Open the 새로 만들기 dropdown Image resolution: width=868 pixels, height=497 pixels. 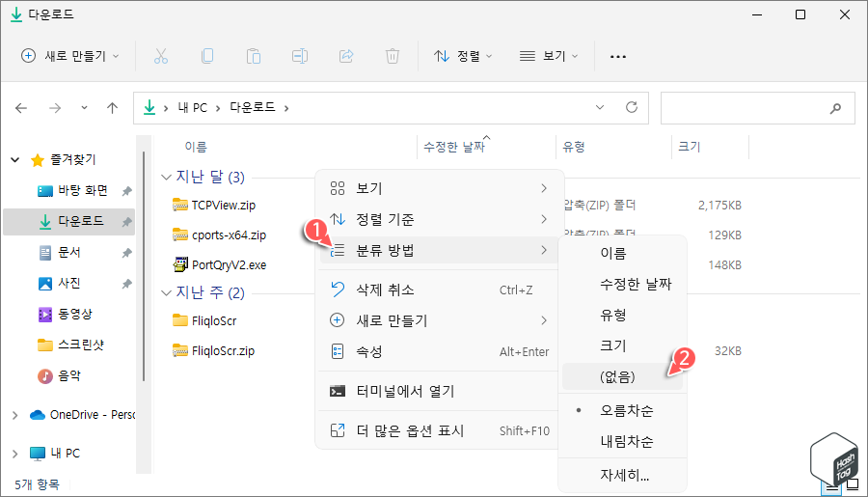[x=70, y=56]
